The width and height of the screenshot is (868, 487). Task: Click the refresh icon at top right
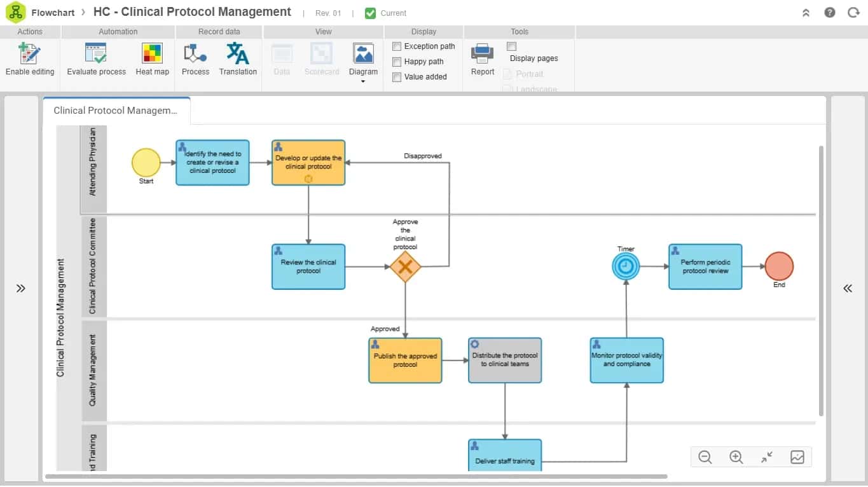pyautogui.click(x=853, y=12)
